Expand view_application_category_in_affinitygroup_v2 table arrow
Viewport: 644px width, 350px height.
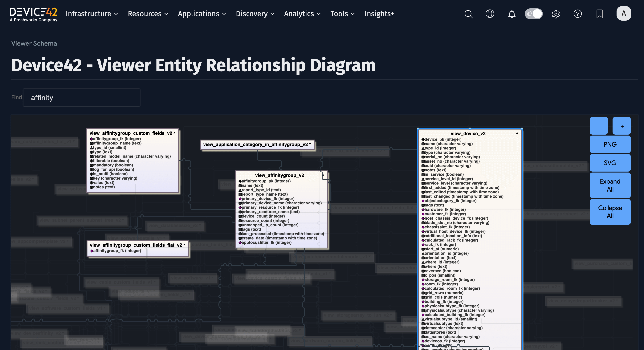pyautogui.click(x=310, y=144)
